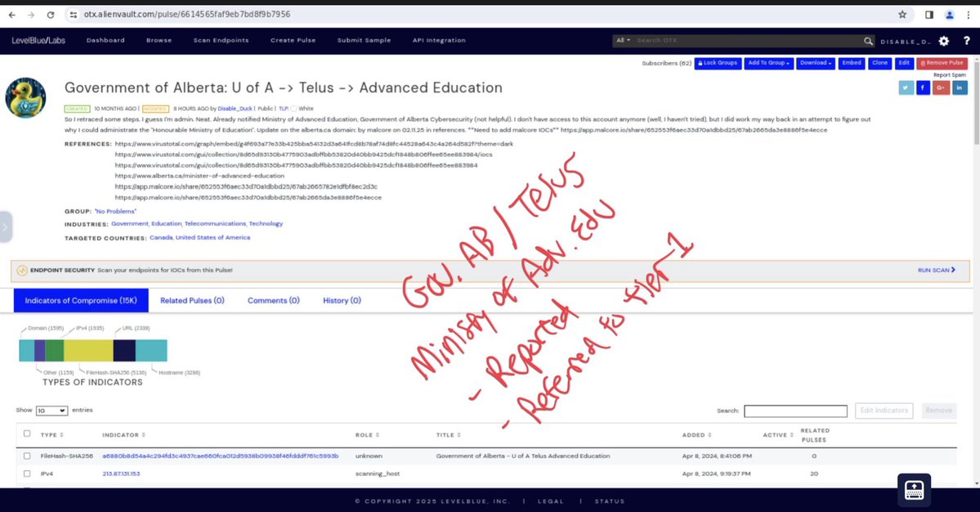Open Create Pulse in navigation
Image resolution: width=980 pixels, height=512 pixels.
(x=293, y=41)
